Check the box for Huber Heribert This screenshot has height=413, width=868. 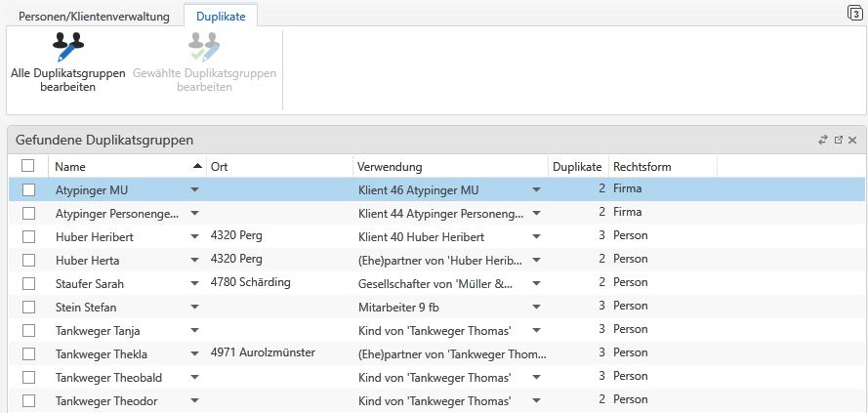click(x=28, y=236)
